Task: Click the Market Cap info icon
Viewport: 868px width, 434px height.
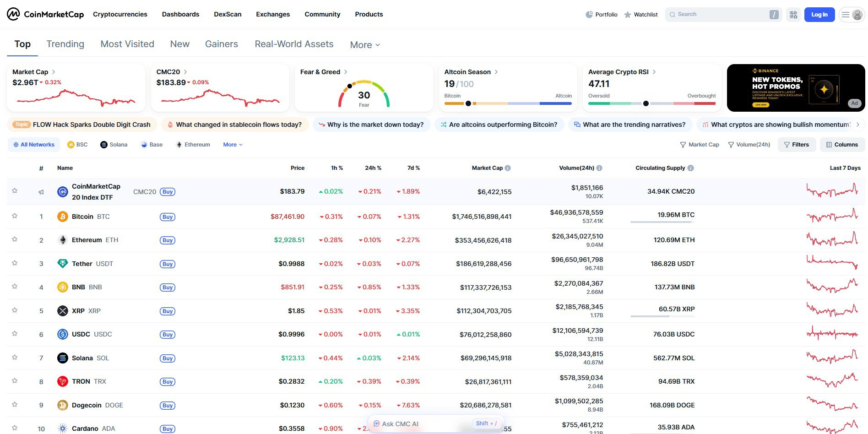Action: pyautogui.click(x=508, y=168)
